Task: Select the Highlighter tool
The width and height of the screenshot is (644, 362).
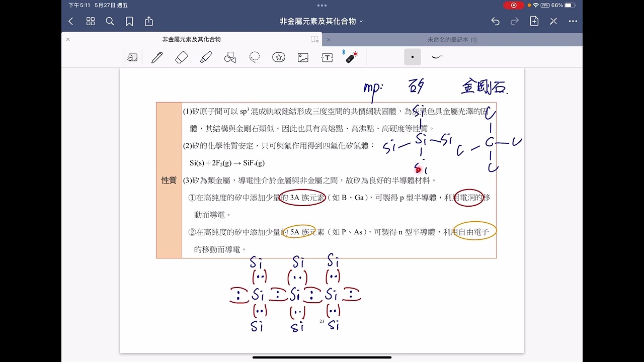Action: (206, 57)
